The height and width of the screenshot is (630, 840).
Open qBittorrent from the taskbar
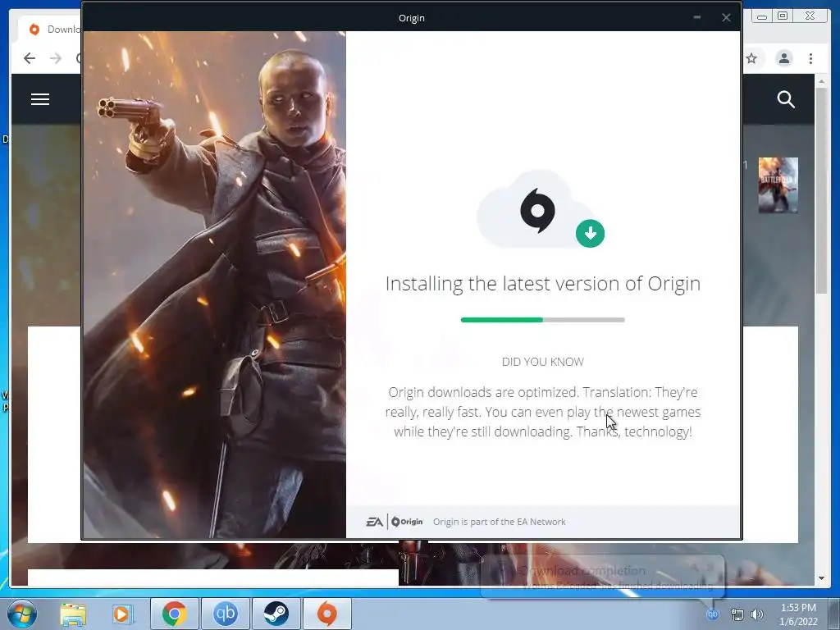pyautogui.click(x=226, y=614)
